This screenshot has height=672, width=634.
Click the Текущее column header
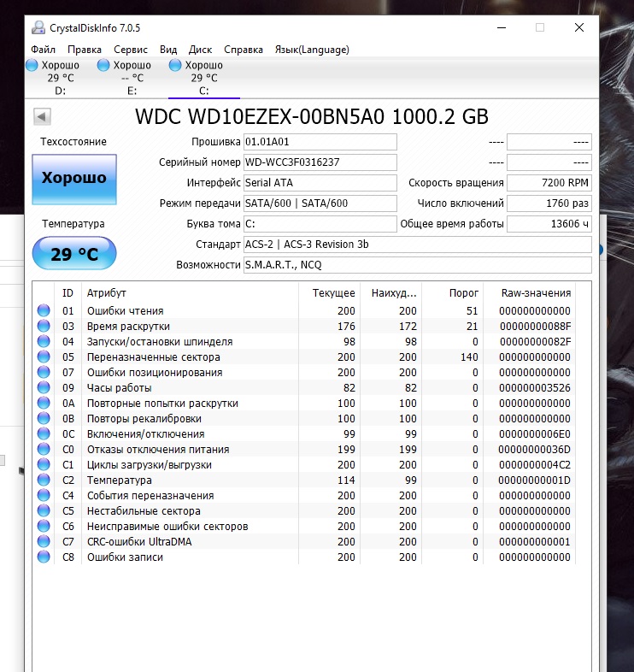coord(330,293)
